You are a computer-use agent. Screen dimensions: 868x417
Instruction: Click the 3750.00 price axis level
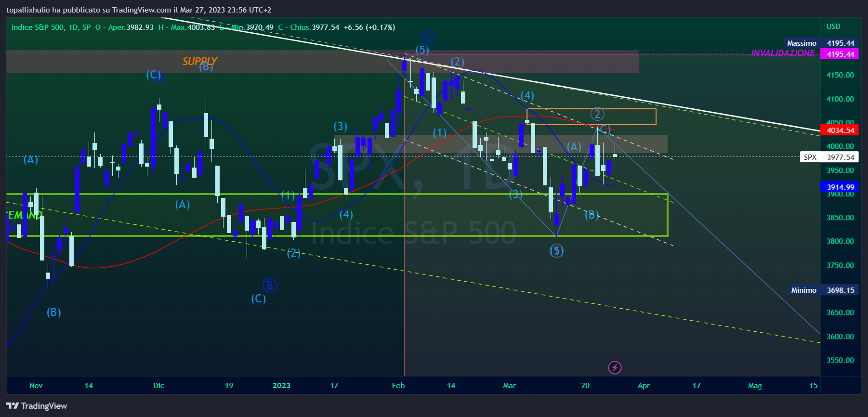840,265
